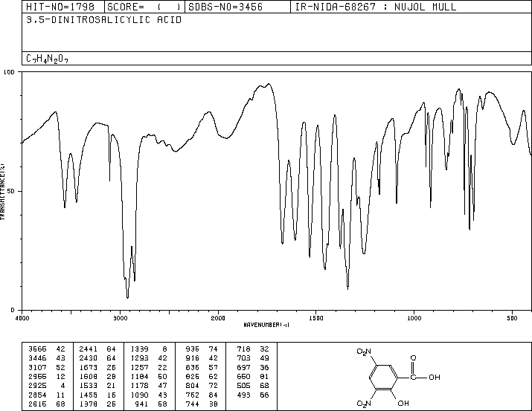
Task: Click the 3000 wavenumber axis label
Action: pos(120,318)
